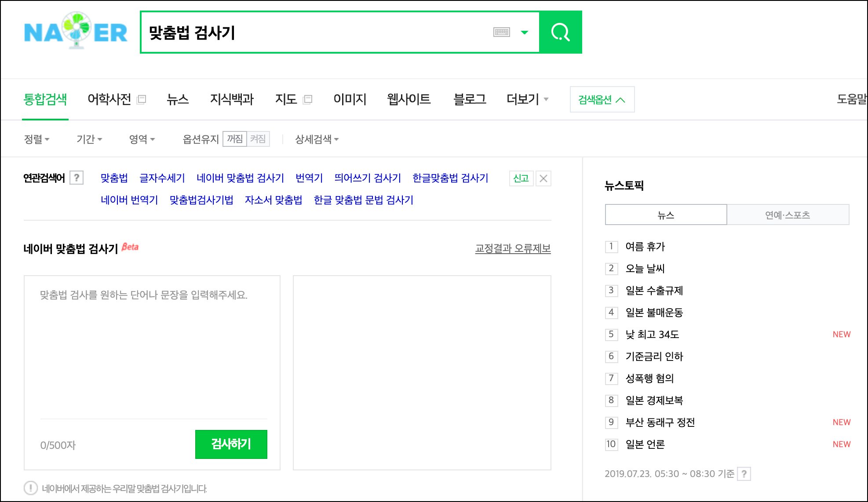Open the on-screen keyboard icon

pos(502,32)
